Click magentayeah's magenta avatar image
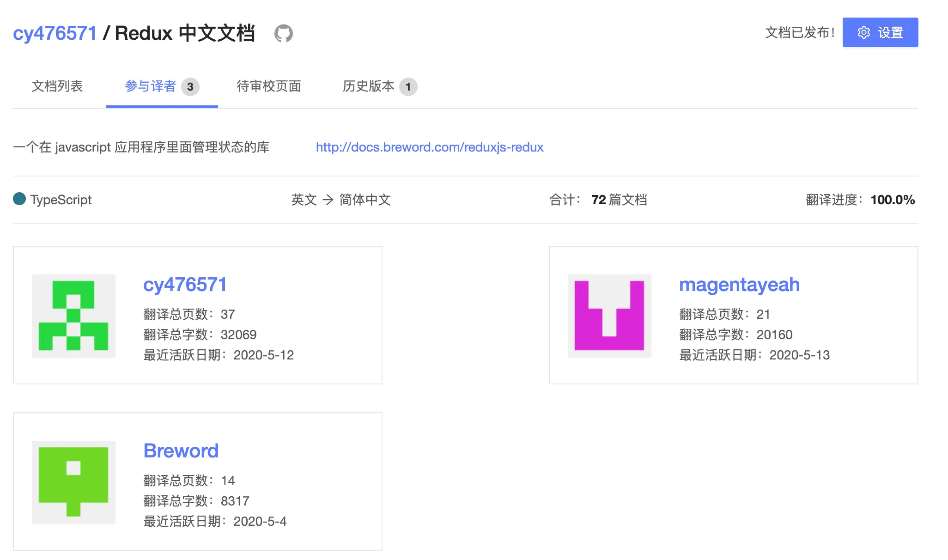Image resolution: width=948 pixels, height=560 pixels. [609, 316]
